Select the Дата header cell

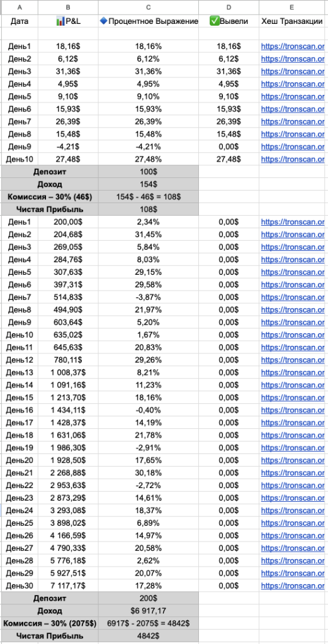tap(20, 21)
